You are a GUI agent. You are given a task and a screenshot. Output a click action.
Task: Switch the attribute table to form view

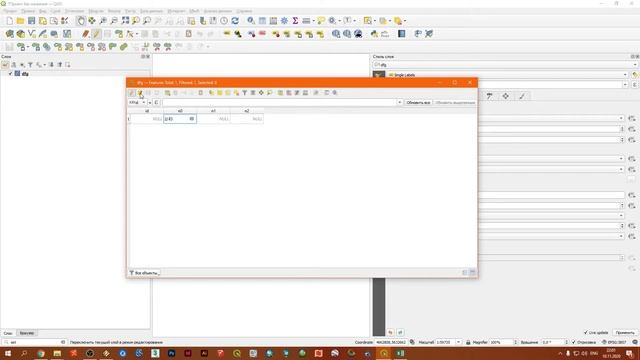464,273
